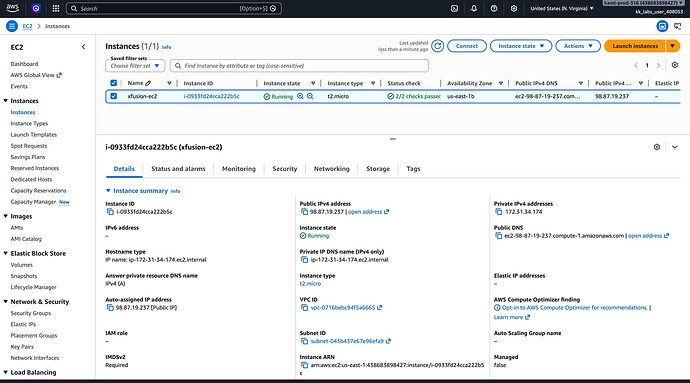690x383 pixels.
Task: Copy the Private IP DNS name
Action: coord(304,260)
